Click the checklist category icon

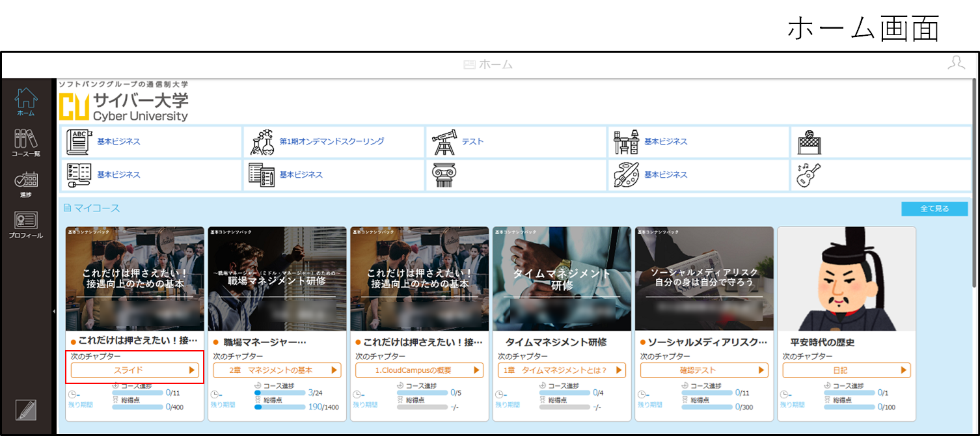tap(79, 174)
